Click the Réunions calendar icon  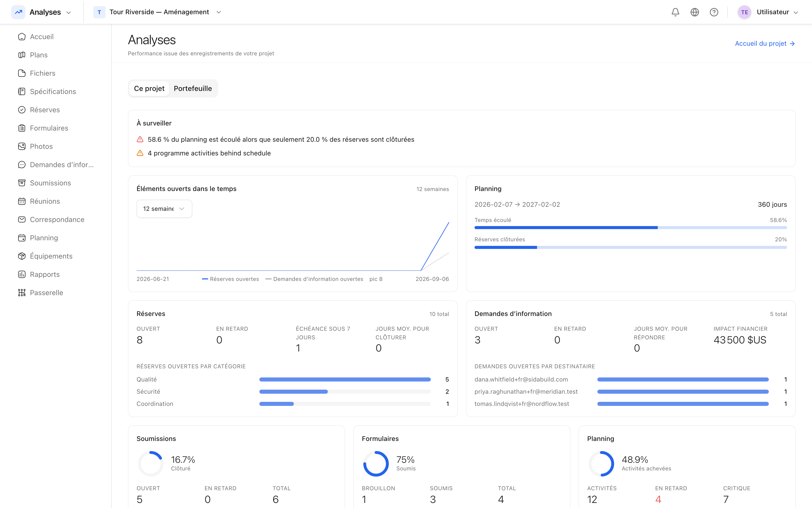(22, 201)
